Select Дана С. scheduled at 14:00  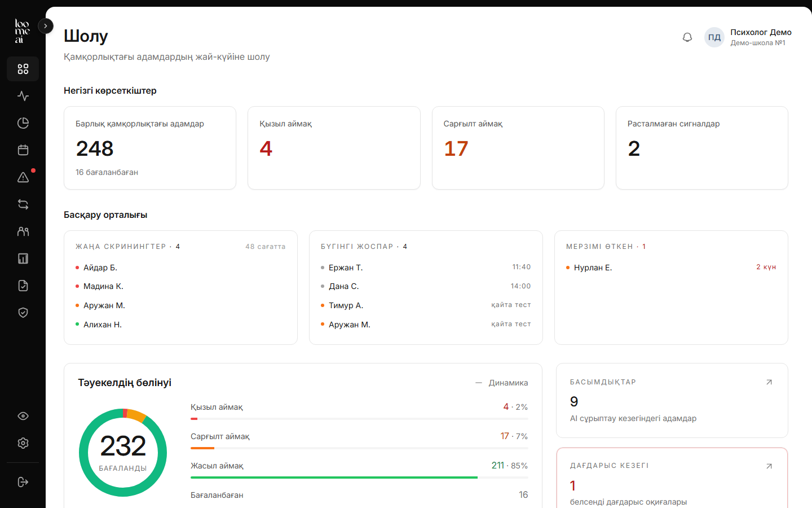[426, 286]
